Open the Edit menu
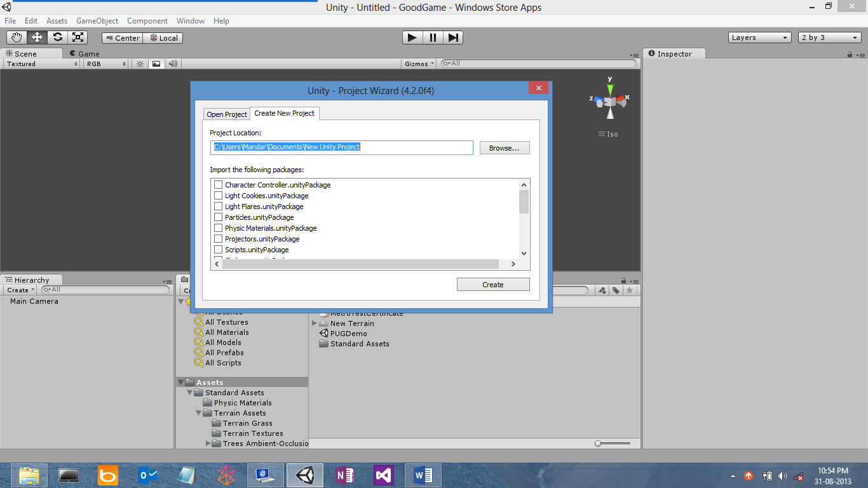Image resolution: width=868 pixels, height=488 pixels. (31, 21)
